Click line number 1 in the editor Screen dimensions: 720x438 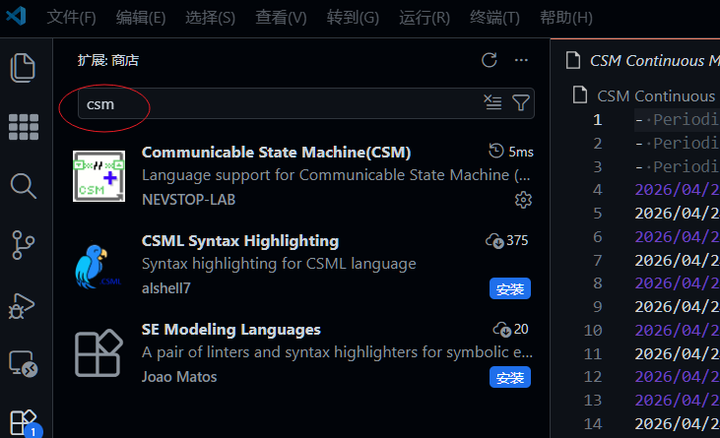(597, 120)
